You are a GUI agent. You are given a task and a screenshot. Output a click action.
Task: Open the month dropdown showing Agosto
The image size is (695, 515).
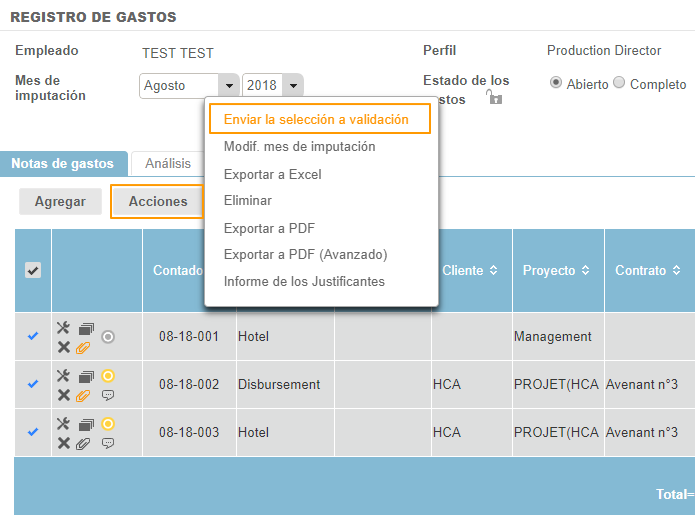(189, 86)
